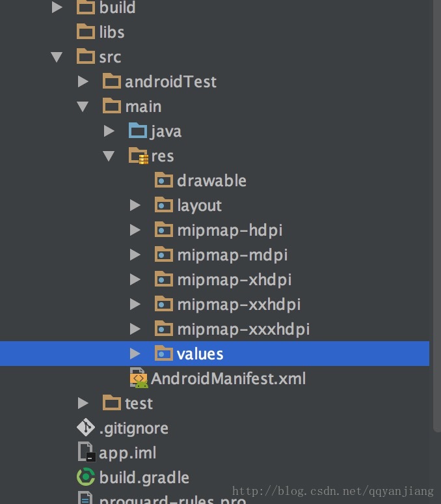This screenshot has height=504, width=441.
Task: Click the values folder icon
Action: [x=164, y=353]
